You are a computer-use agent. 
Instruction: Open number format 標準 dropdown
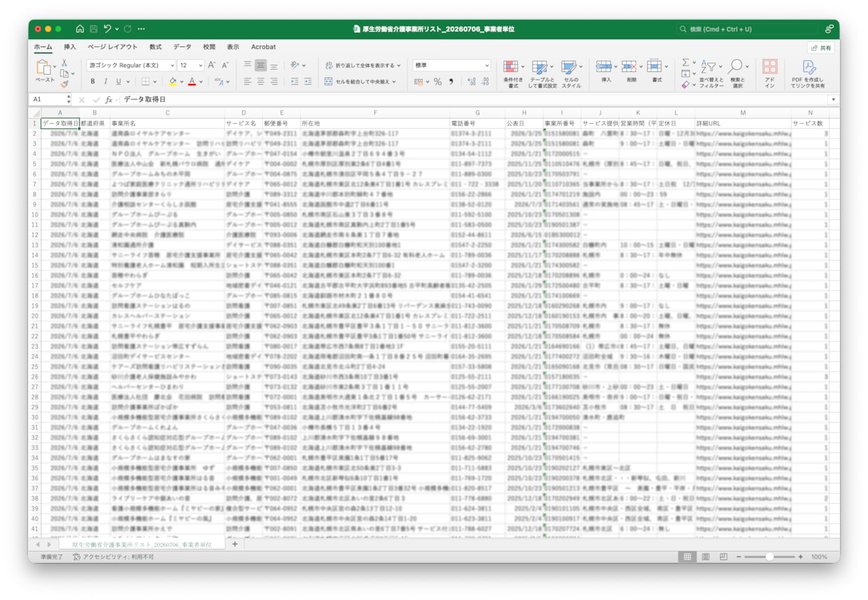click(x=487, y=65)
